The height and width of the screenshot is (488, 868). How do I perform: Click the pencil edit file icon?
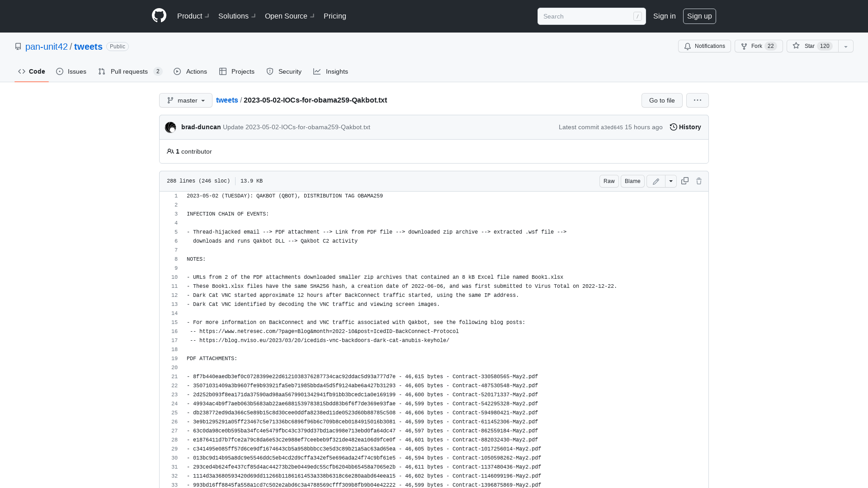(x=656, y=181)
